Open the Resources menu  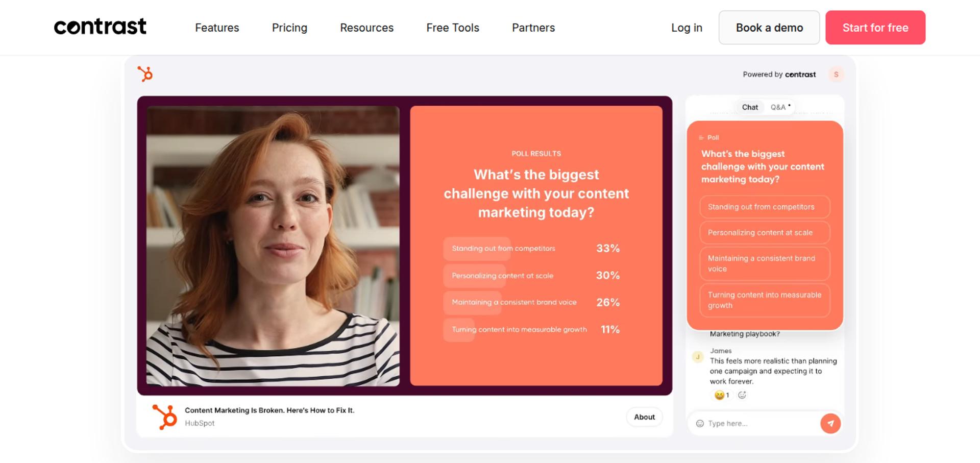[x=367, y=28]
